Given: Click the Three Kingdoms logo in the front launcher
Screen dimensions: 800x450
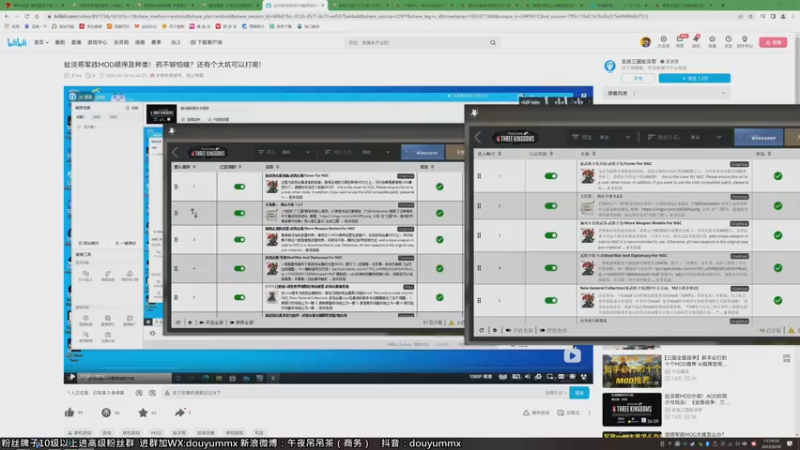Looking at the screenshot, I should point(515,137).
